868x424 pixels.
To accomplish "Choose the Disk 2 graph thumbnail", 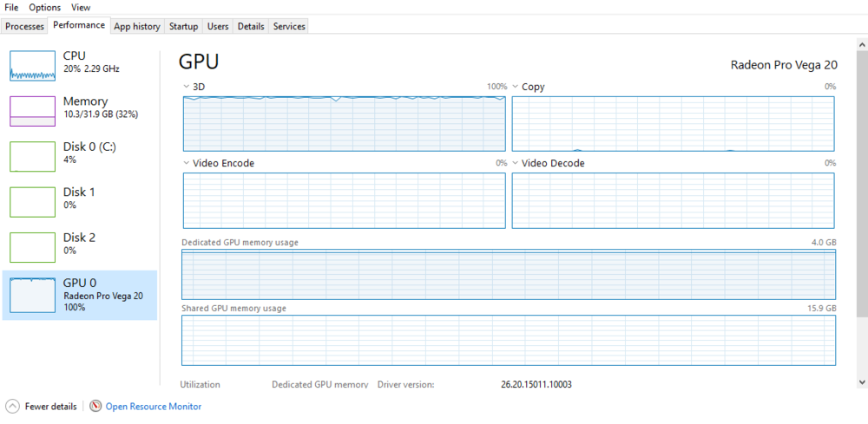I will pos(32,247).
